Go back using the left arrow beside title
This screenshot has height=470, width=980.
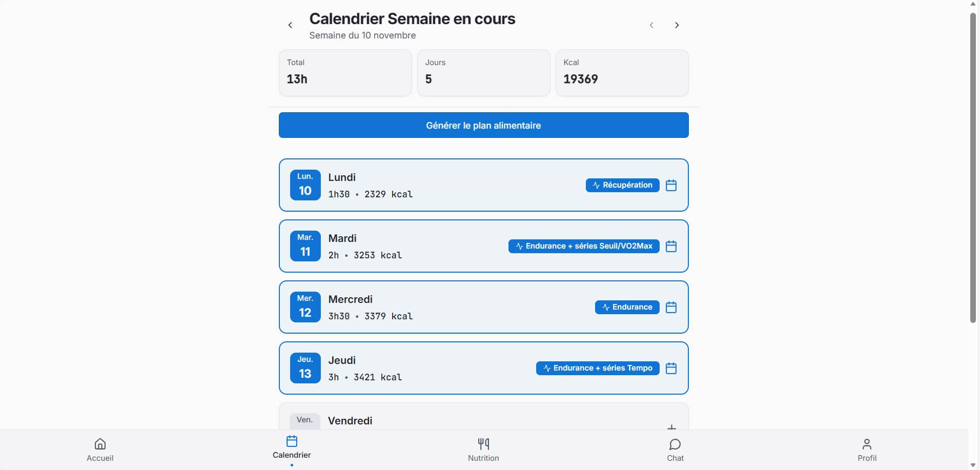coord(290,25)
